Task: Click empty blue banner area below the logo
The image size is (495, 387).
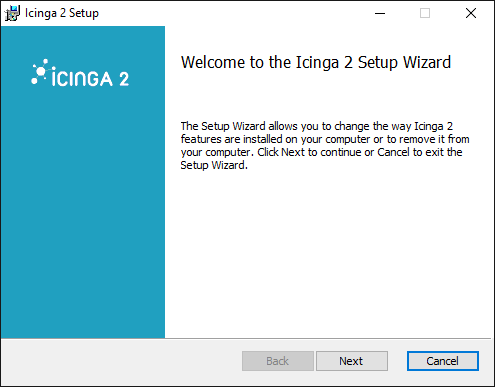Action: pyautogui.click(x=83, y=217)
